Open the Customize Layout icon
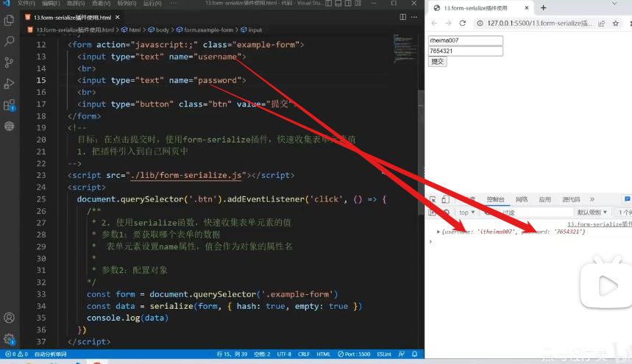The height and width of the screenshot is (364, 632). (x=358, y=3)
